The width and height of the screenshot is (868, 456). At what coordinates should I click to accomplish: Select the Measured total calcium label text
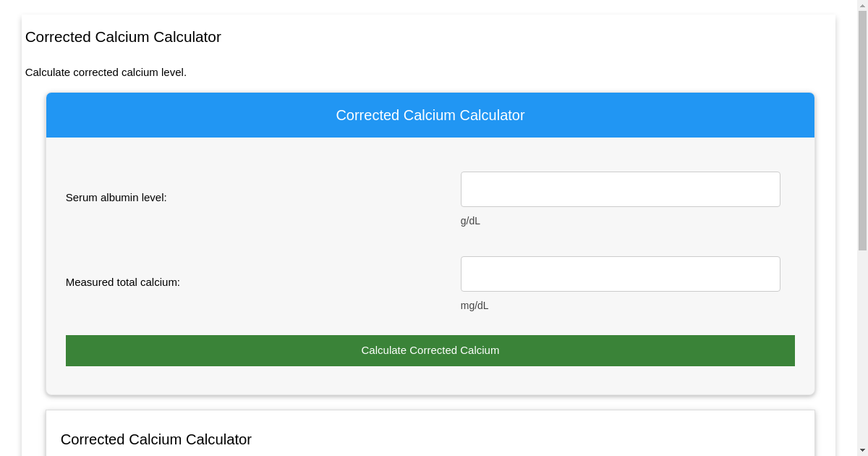coord(123,282)
